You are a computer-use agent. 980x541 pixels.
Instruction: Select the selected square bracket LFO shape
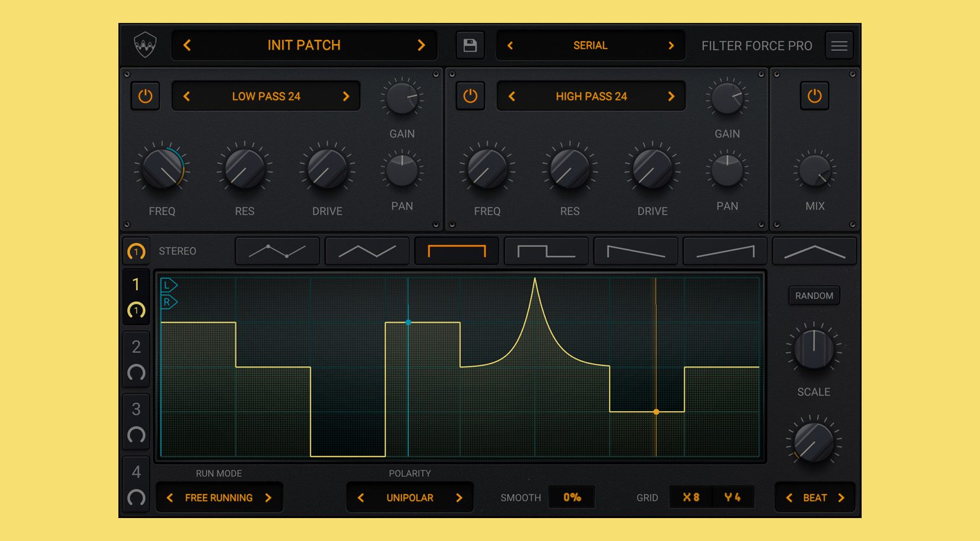click(457, 251)
